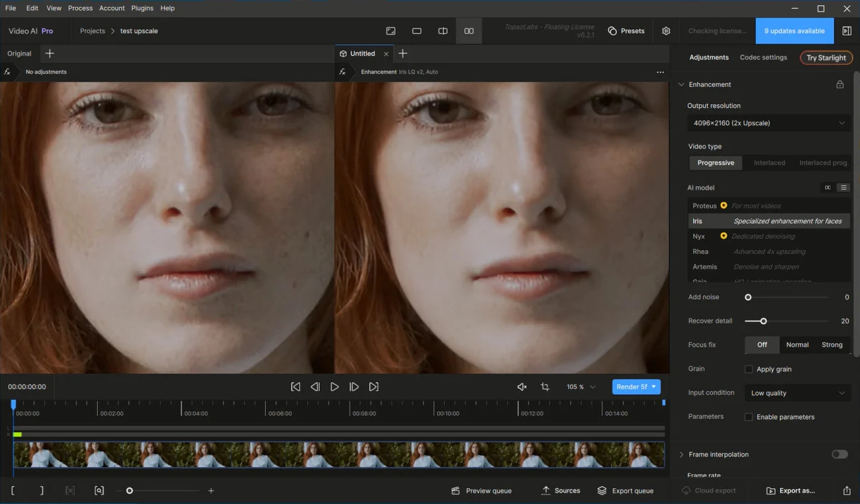Image resolution: width=860 pixels, height=504 pixels.
Task: Add a new tab next to Untitled
Action: pos(403,54)
